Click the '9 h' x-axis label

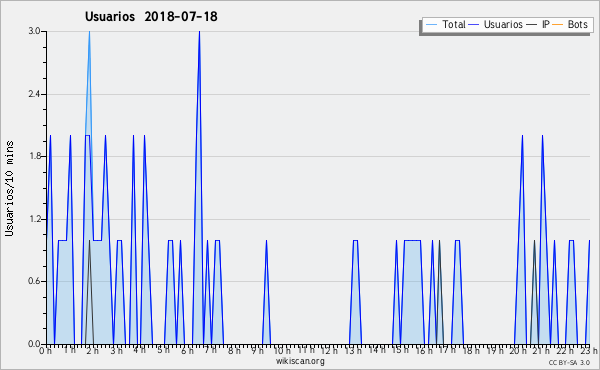tap(258, 350)
